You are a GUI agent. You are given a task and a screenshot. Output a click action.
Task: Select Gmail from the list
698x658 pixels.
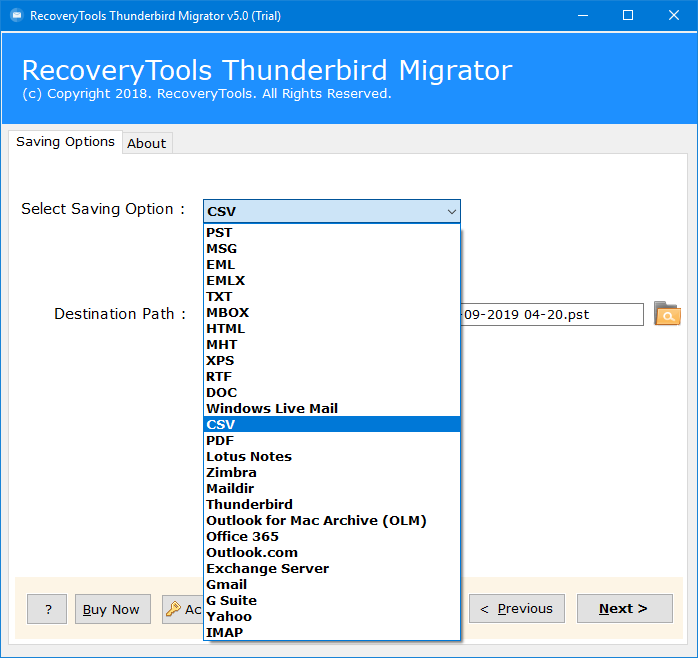point(332,585)
